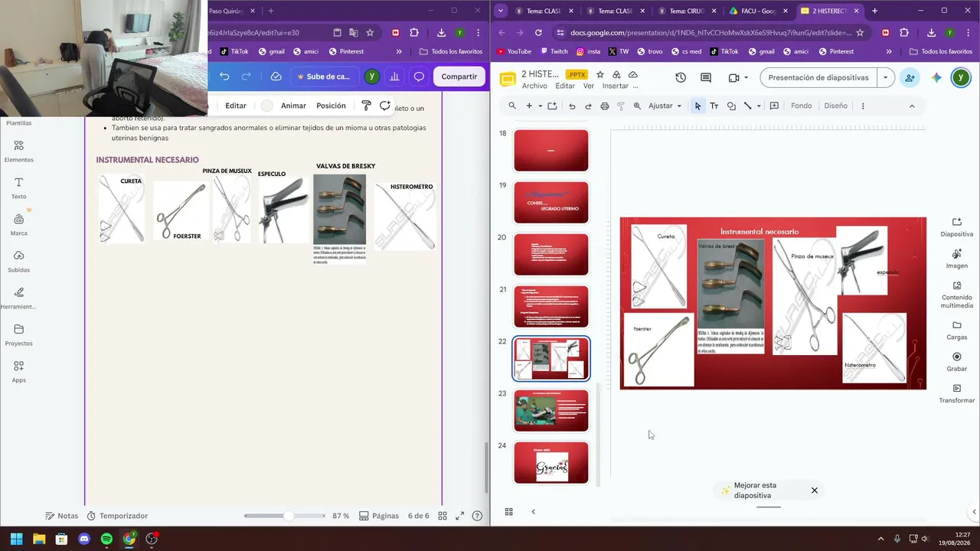The height and width of the screenshot is (551, 980).
Task: Click the Slides search menus magnifier
Action: coord(512,106)
